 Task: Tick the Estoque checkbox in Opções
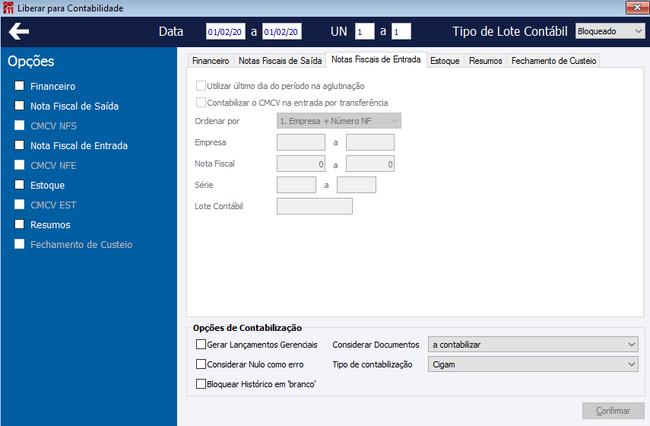pos(19,185)
